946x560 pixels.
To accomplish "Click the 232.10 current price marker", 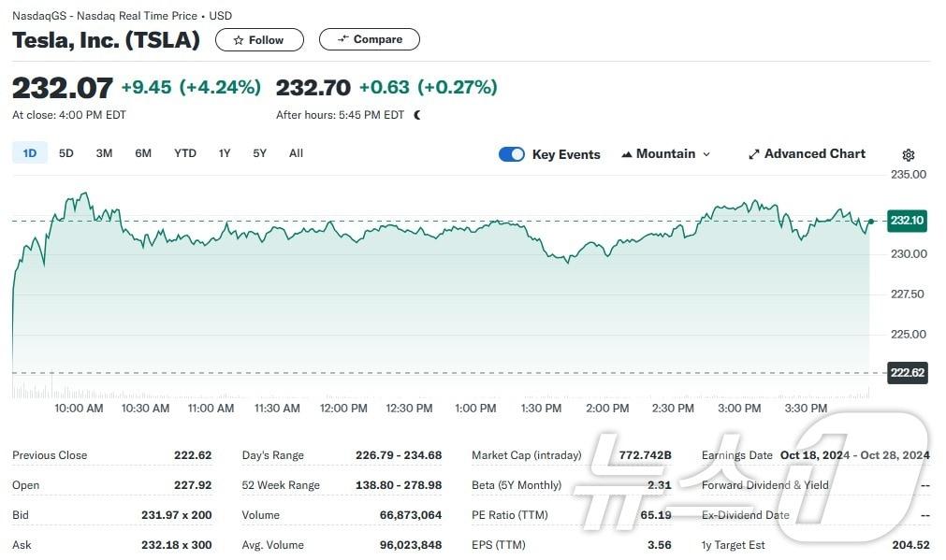I will click(x=907, y=221).
